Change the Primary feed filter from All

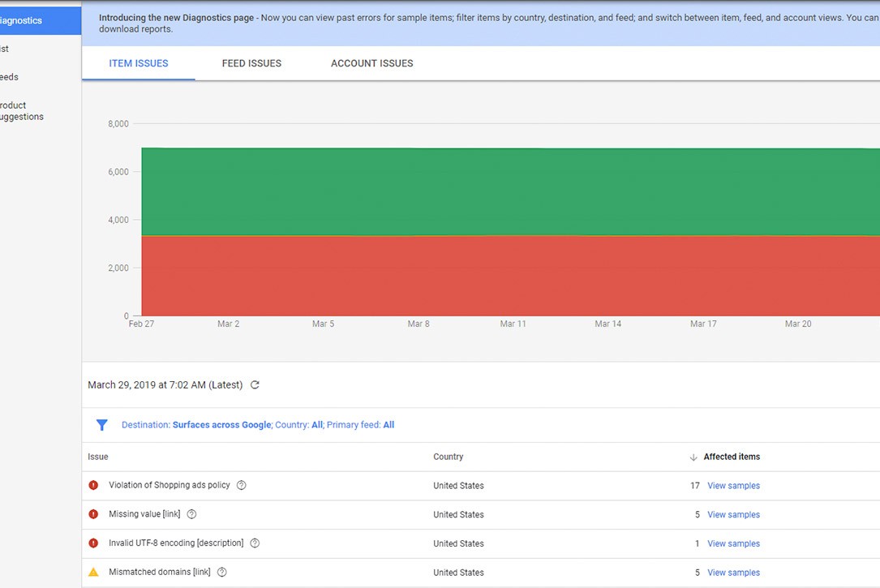point(388,425)
